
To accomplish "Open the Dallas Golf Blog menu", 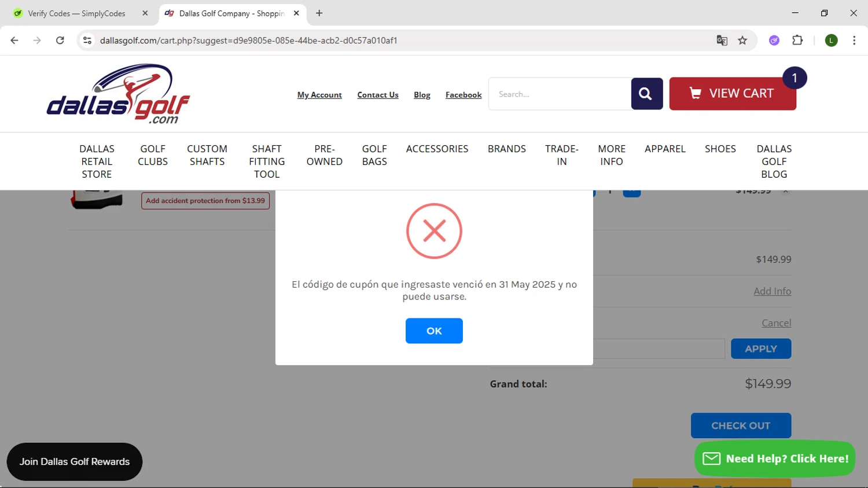I will coord(774,162).
